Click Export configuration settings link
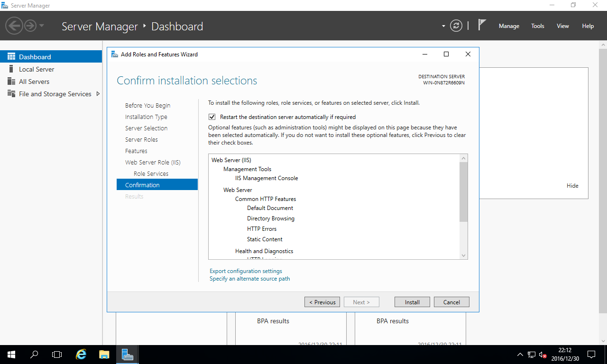 pos(246,271)
